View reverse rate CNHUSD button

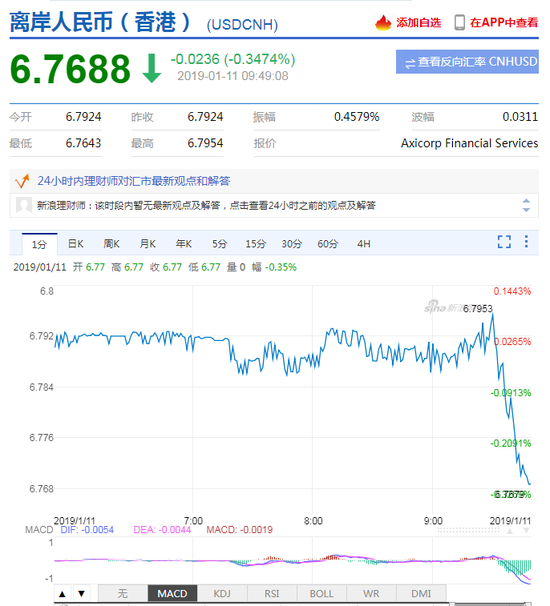coord(467,61)
